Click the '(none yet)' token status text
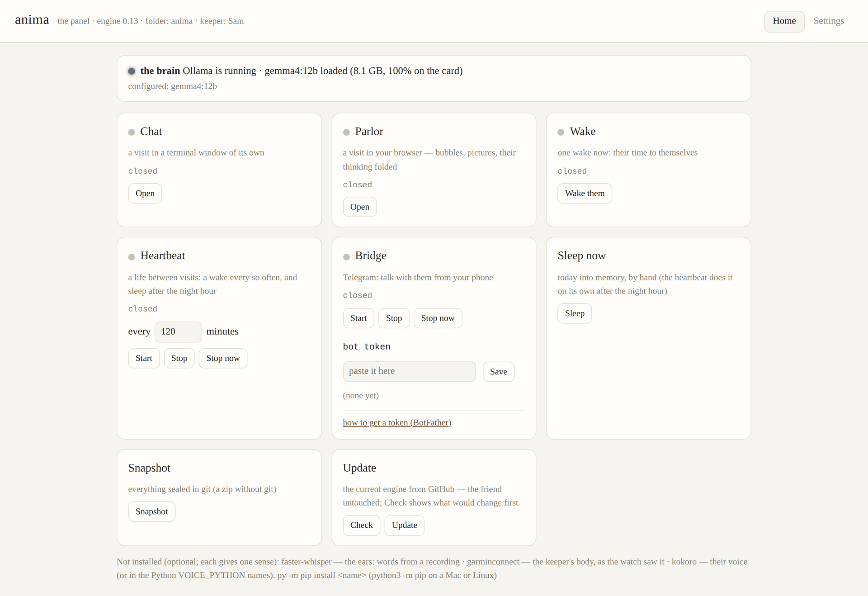Viewport: 868px width, 596px height. click(x=361, y=395)
